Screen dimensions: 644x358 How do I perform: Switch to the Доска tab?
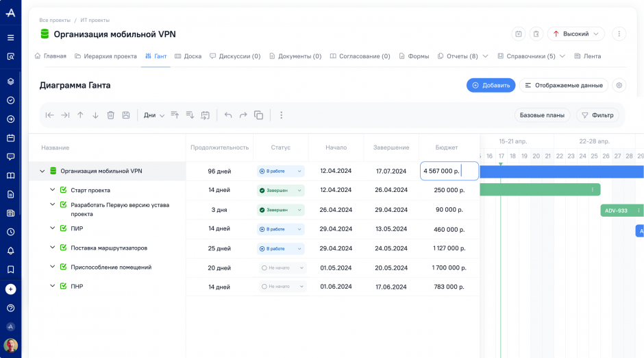click(188, 56)
